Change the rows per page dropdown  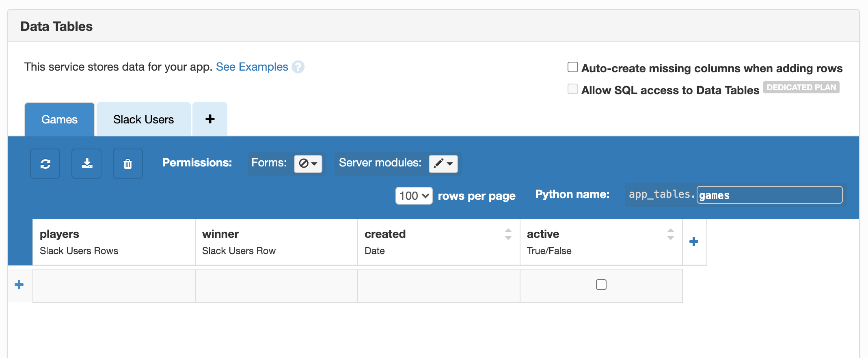point(414,196)
